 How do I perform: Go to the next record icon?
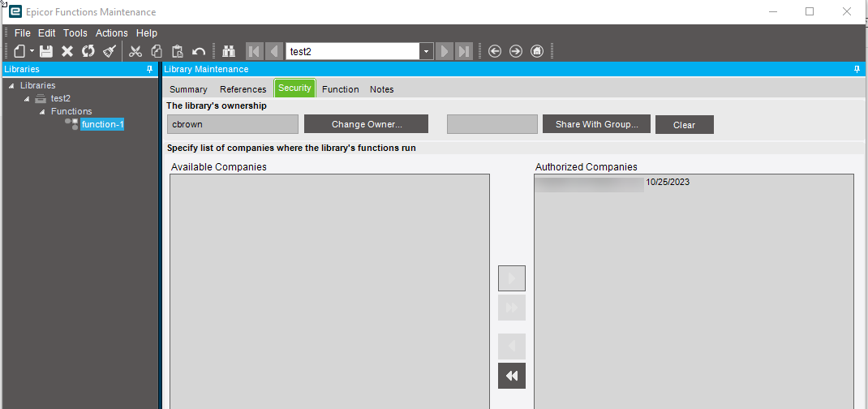tap(444, 51)
